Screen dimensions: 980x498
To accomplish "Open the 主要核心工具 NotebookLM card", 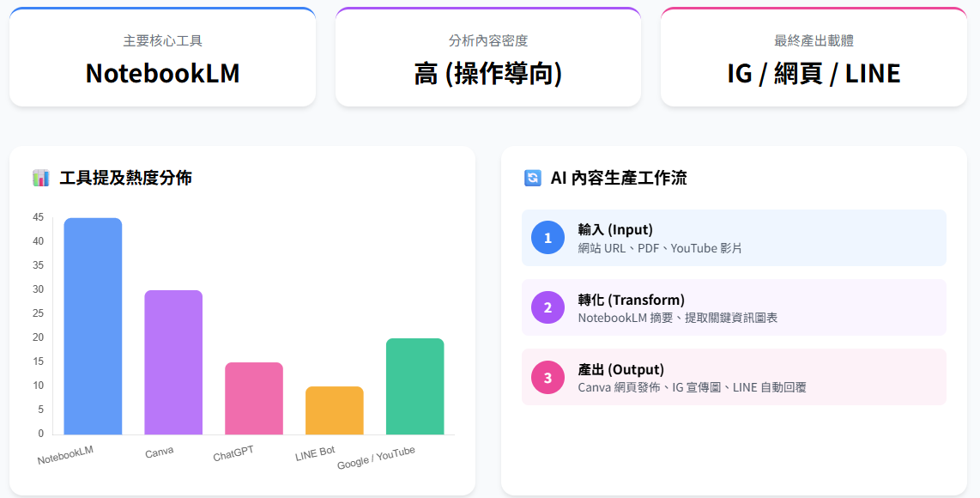I will (162, 57).
